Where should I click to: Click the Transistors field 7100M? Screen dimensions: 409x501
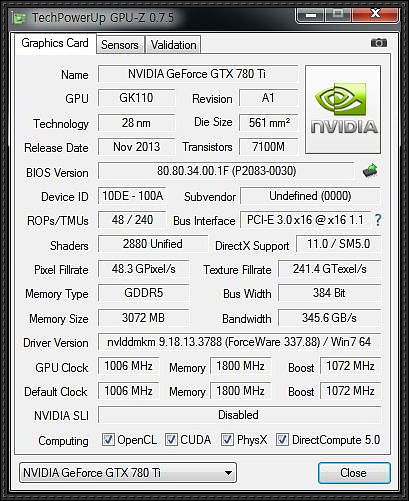(268, 147)
